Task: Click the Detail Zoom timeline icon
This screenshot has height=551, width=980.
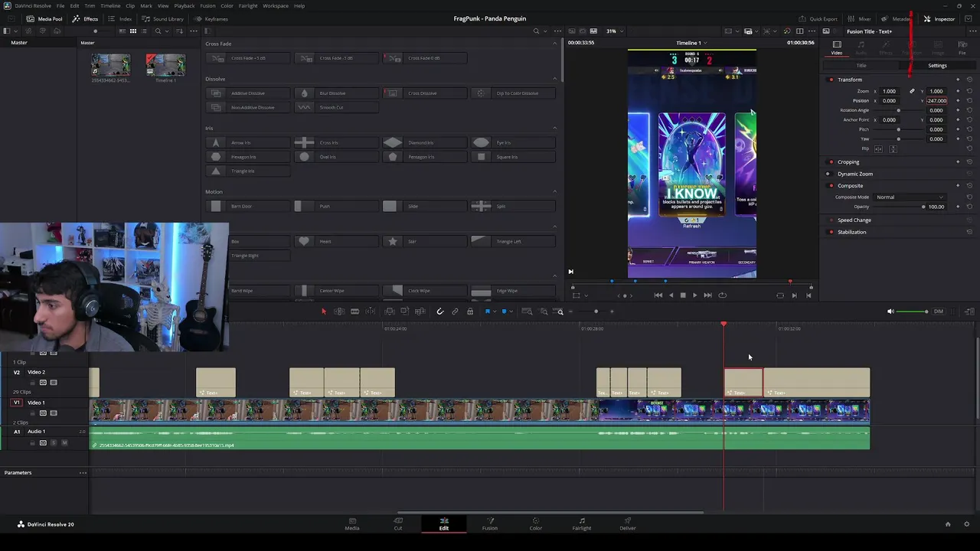Action: 544,311
